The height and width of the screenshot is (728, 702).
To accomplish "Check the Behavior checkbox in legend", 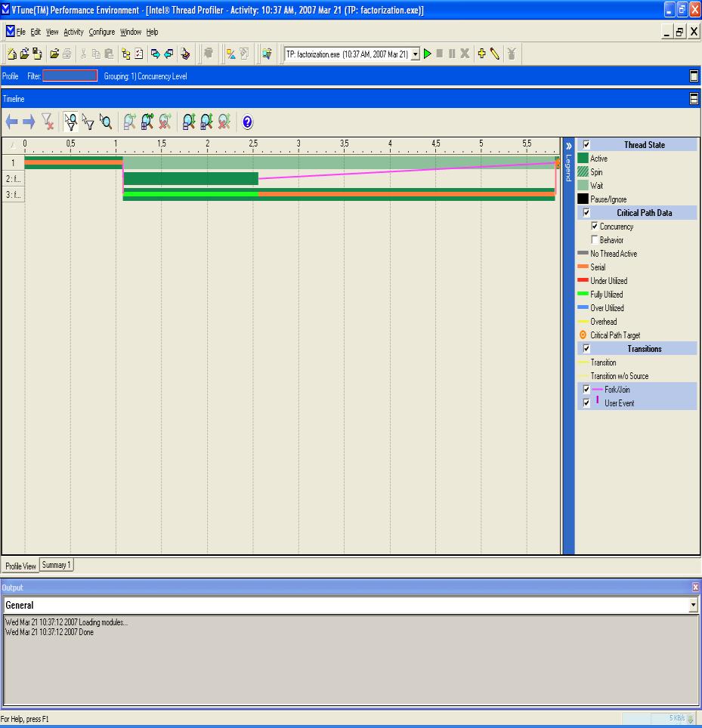I will (x=595, y=240).
